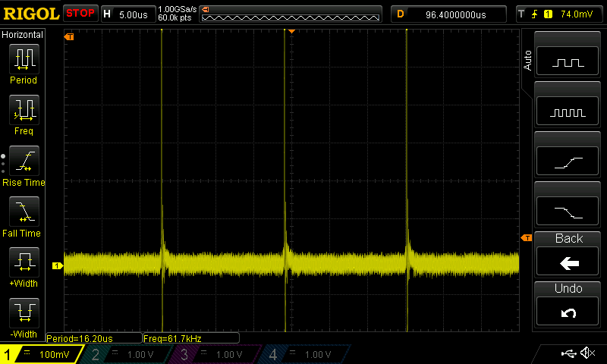Click the Auto side menu tab
Viewport: 607px width, 364px height.
click(x=527, y=61)
